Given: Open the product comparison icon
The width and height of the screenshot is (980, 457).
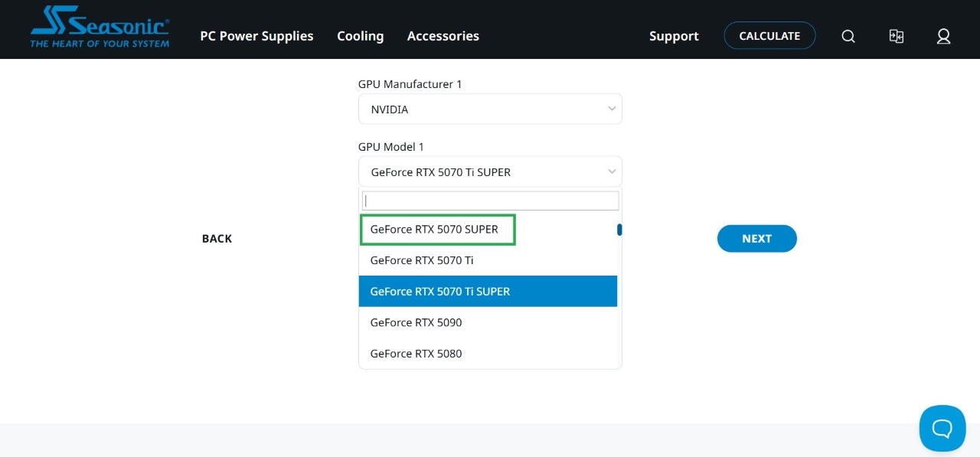Looking at the screenshot, I should [x=896, y=36].
